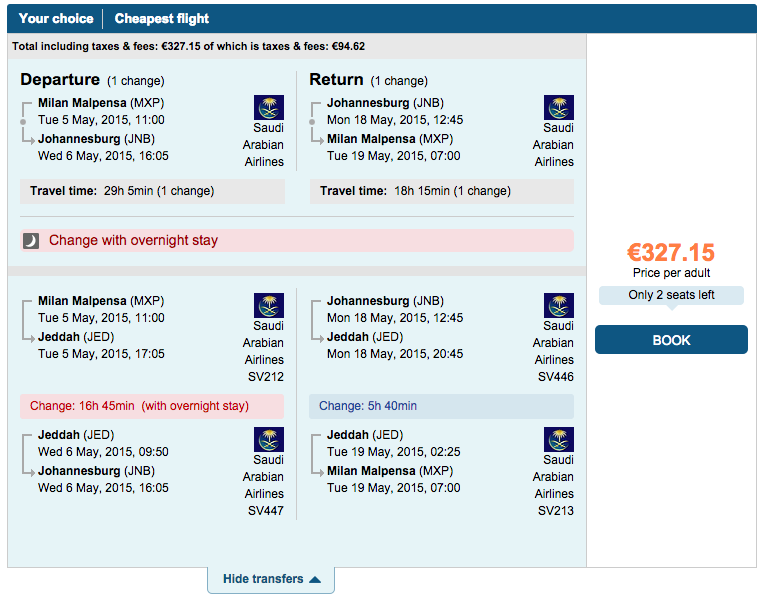Viewport: 771px width, 610px height.
Task: Click Saudi Arabian Airlines logo under Departure summary
Action: click(268, 108)
